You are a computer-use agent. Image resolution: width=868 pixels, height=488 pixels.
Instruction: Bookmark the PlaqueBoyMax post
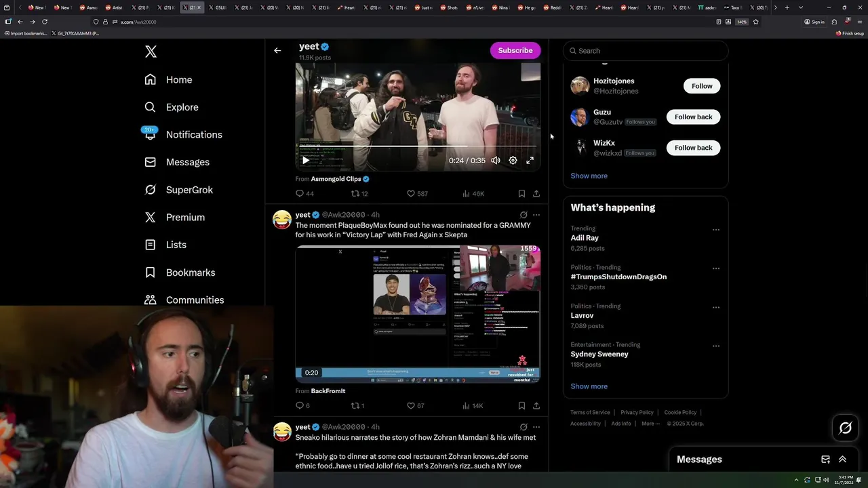[521, 406]
